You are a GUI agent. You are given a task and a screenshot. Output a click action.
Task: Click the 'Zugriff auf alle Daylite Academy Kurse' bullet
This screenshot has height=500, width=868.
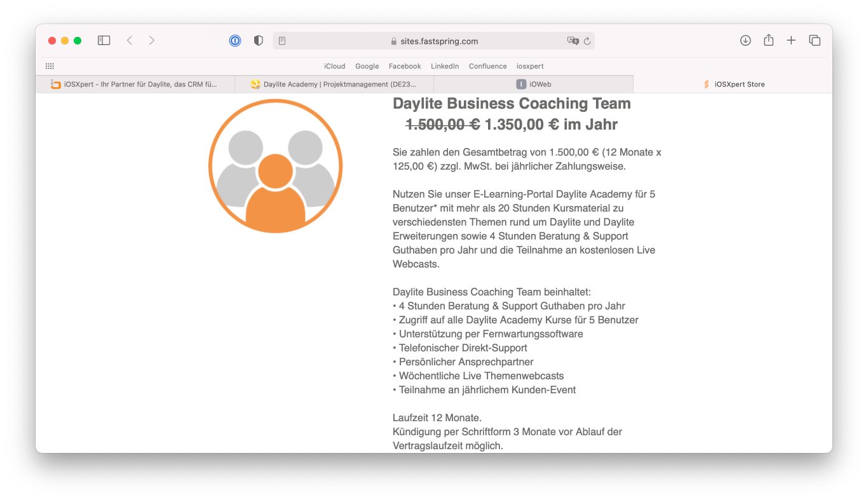click(515, 320)
